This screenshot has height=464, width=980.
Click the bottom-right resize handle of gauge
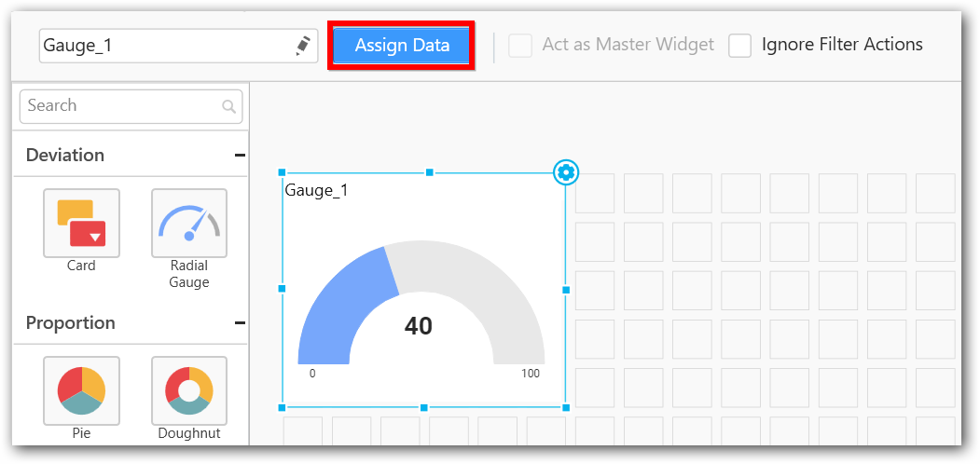pos(566,407)
